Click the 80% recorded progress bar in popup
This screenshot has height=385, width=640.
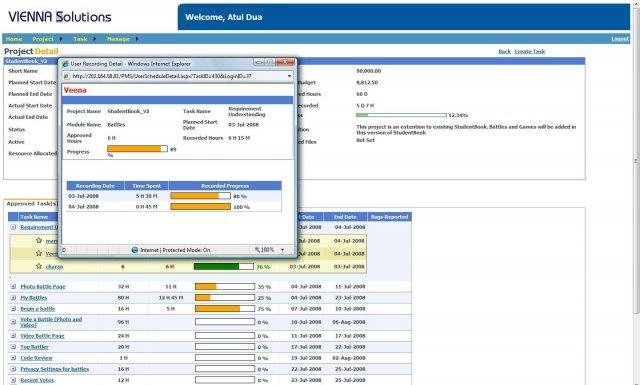(200, 196)
